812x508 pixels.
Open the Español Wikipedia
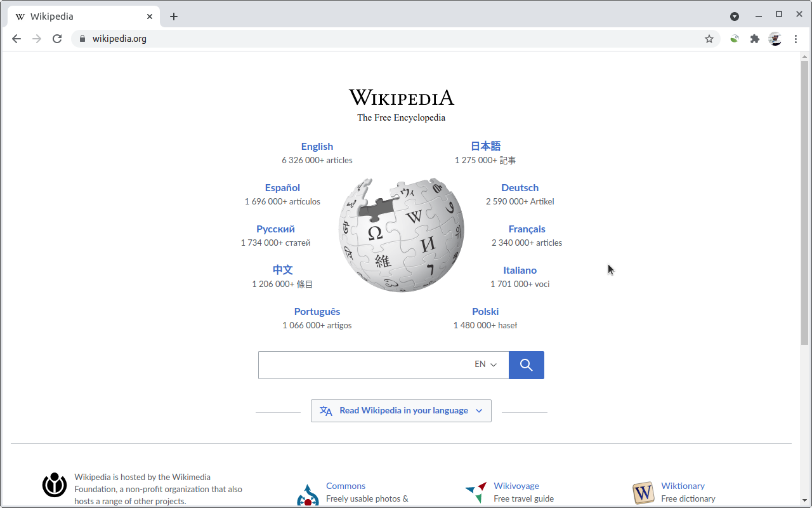(282, 188)
